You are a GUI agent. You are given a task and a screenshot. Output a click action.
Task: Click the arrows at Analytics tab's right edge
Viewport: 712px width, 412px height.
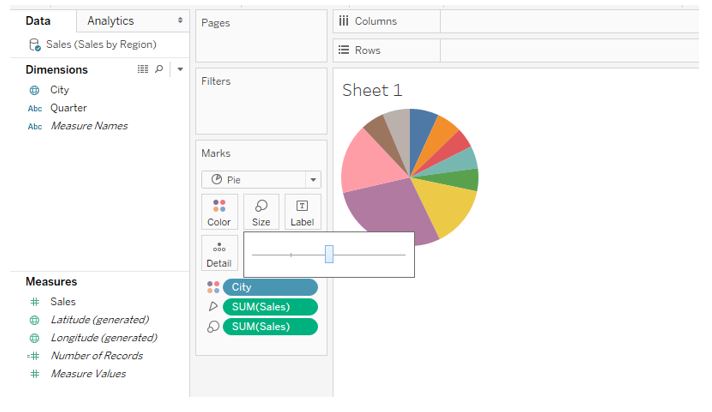180,21
